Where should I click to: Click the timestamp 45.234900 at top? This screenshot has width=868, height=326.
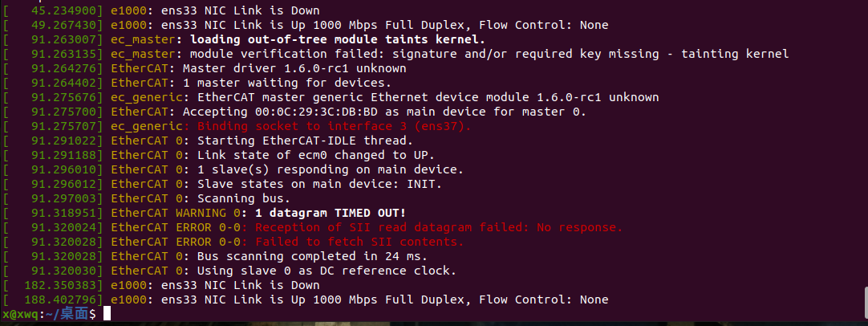click(x=67, y=11)
